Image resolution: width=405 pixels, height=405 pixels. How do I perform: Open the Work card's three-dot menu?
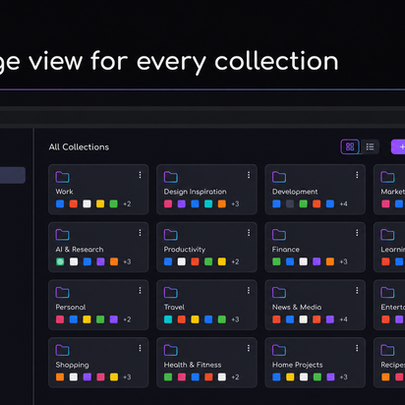click(x=140, y=175)
